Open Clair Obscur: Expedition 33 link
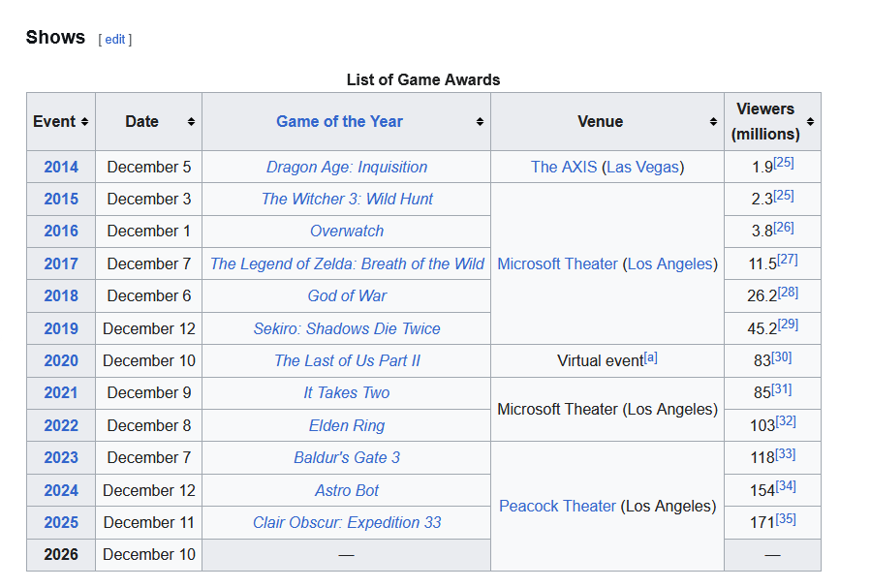The image size is (871, 588). [x=347, y=523]
